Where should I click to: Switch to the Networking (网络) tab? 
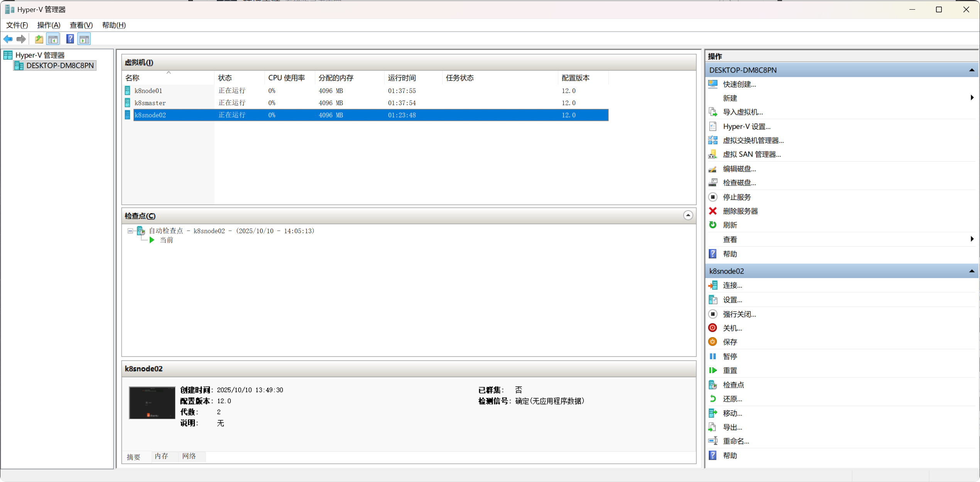click(189, 456)
